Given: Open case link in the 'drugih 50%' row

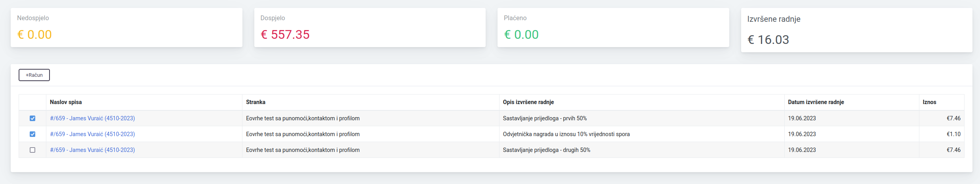Looking at the screenshot, I should (x=92, y=150).
